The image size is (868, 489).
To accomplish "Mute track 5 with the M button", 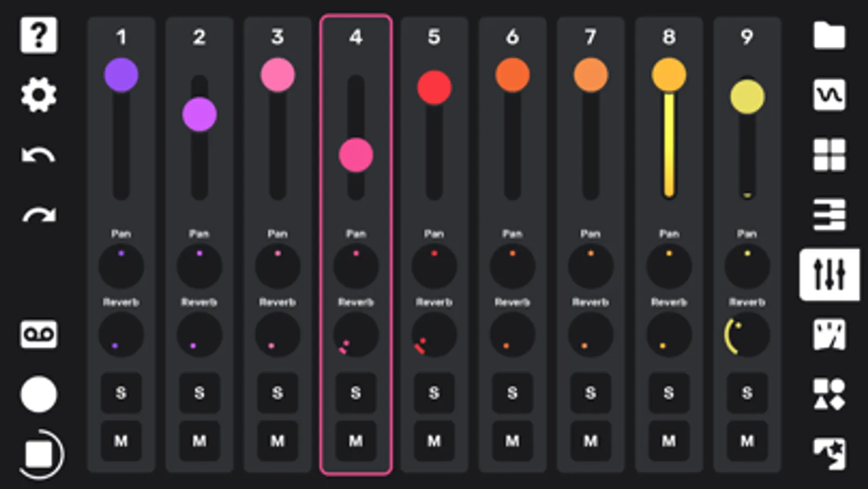I will [434, 441].
